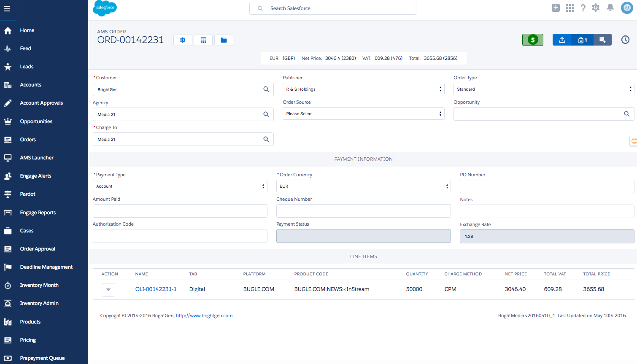Click the Exchange Rate field showing 1.28
Screen dimensions: 637x364
(x=547, y=236)
